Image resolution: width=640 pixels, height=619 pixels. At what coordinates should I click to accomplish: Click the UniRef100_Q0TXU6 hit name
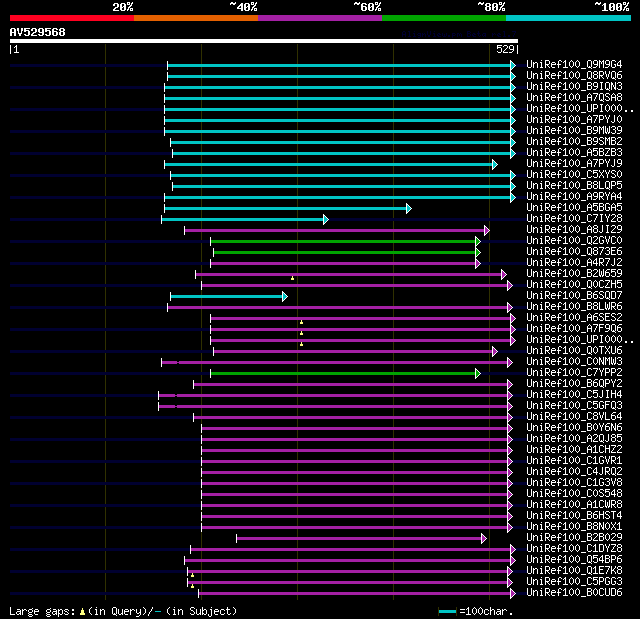click(574, 351)
